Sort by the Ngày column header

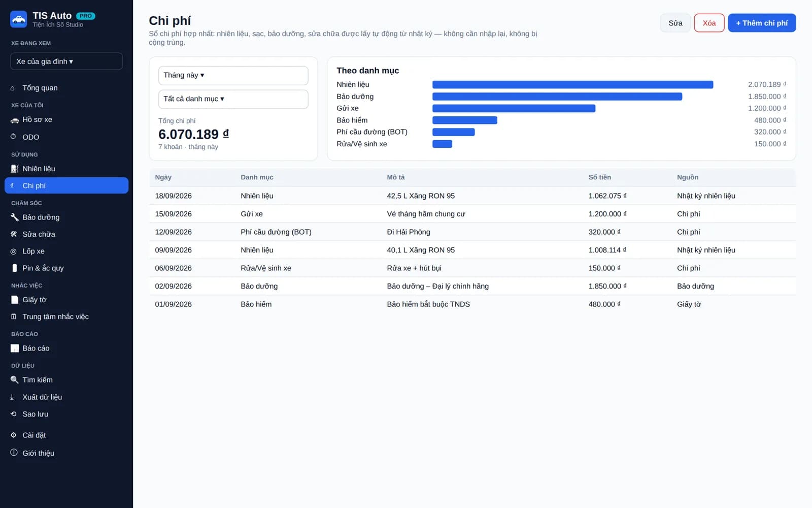[x=163, y=177]
